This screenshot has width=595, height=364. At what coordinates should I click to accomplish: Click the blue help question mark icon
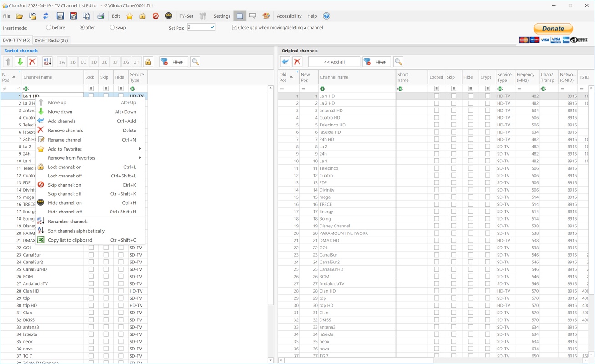326,16
